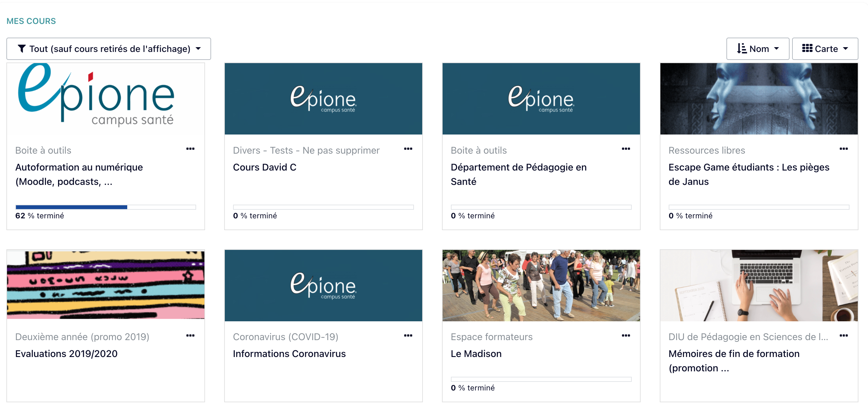Click the 62% progress bar for Autoformation
This screenshot has height=408, width=868.
pos(106,207)
